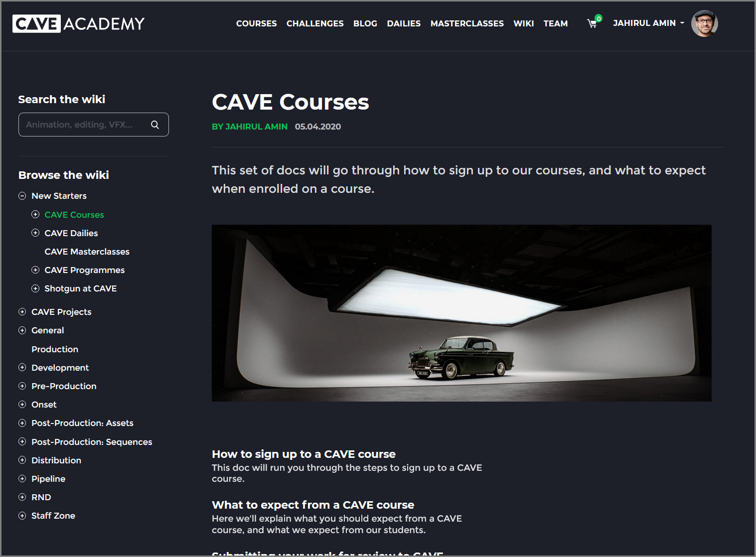This screenshot has width=756, height=557.
Task: Open the Dailies menu item
Action: click(404, 23)
